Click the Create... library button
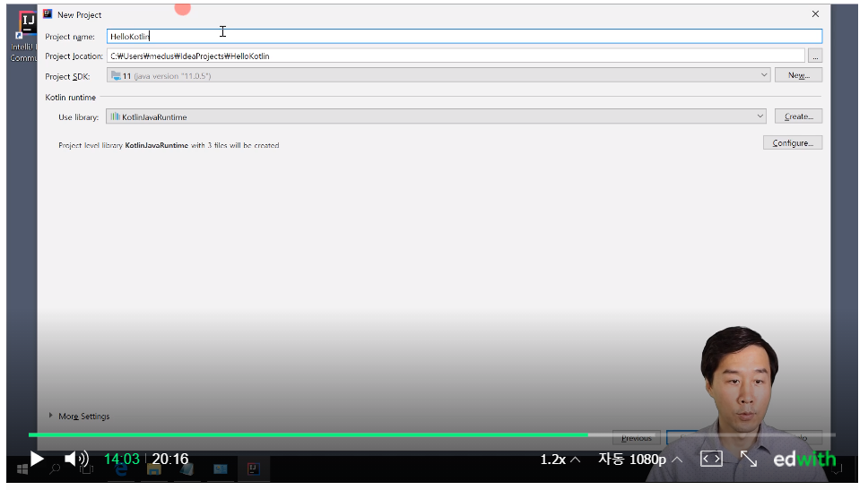The image size is (868, 490). [798, 116]
